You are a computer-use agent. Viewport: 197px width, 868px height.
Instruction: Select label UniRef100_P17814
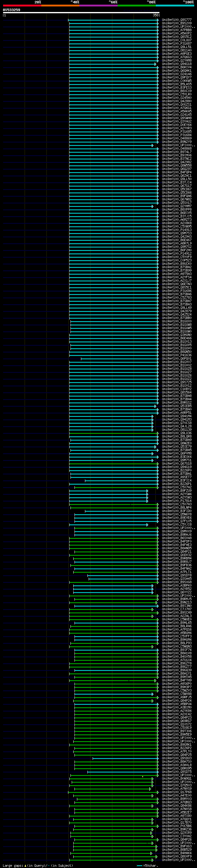click(177, 501)
